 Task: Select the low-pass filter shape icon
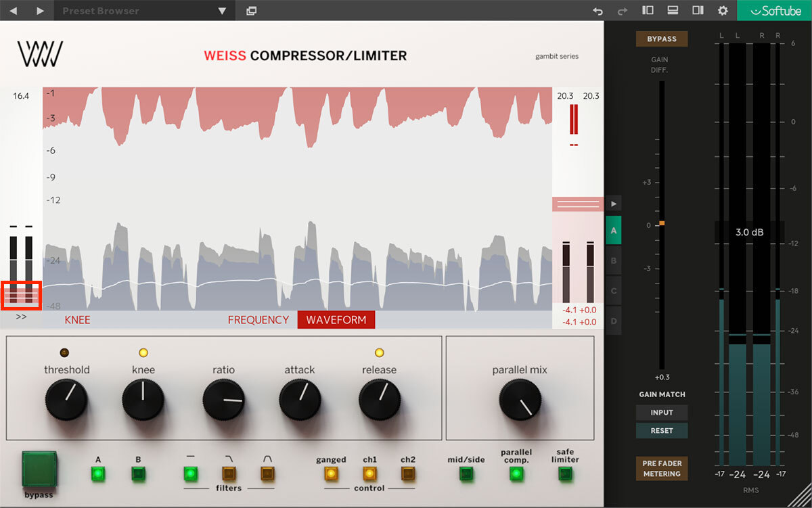[229, 474]
